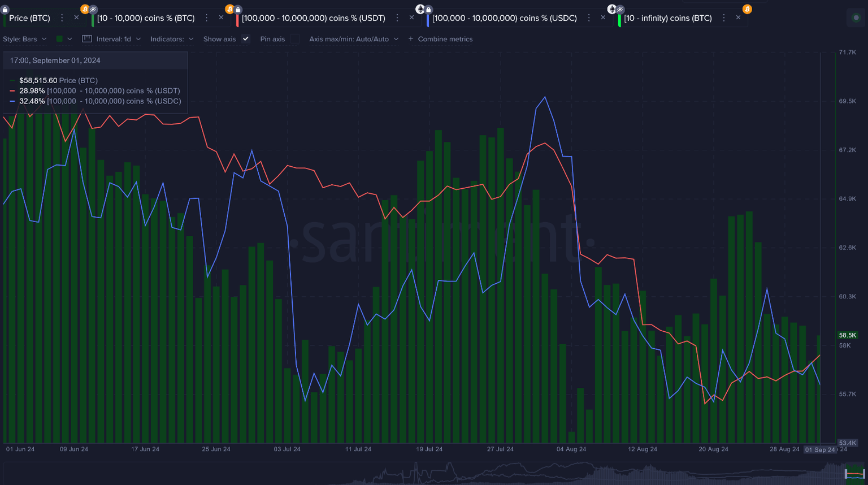Open the green bar color picker
Screen dimensions: 868x485
tap(64, 39)
